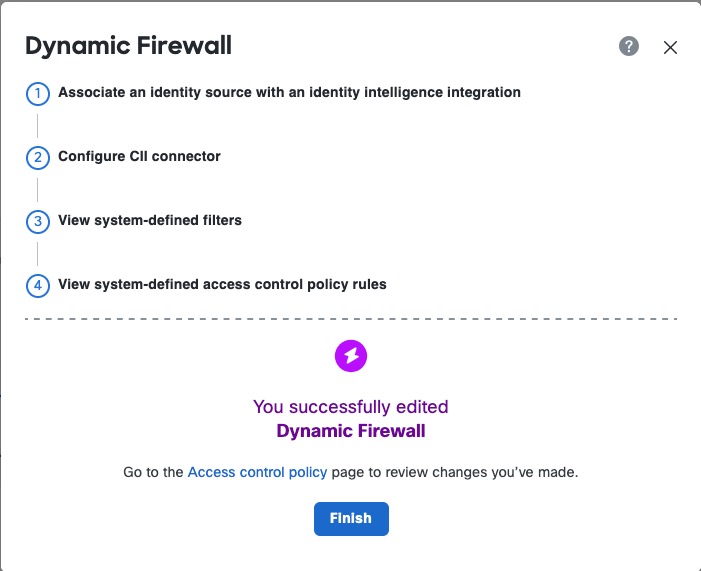The height and width of the screenshot is (571, 701).
Task: Click the purple lightning bolt icon
Action: pyautogui.click(x=351, y=355)
